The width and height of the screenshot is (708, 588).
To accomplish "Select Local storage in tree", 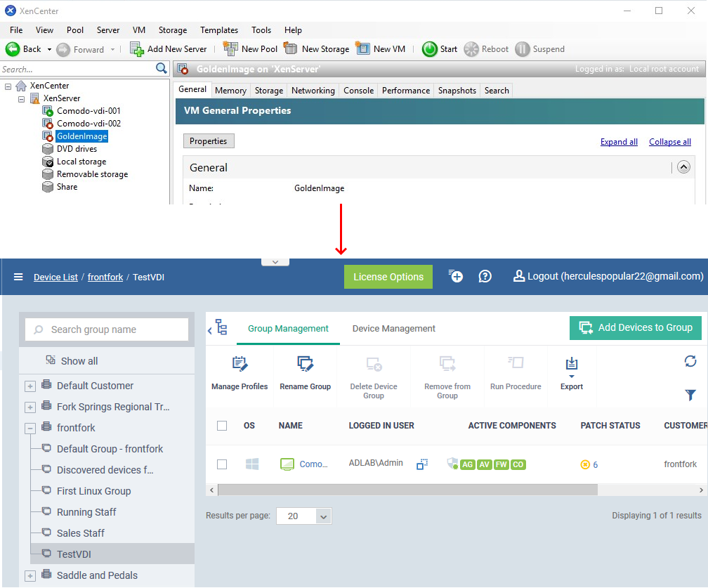I will click(x=81, y=162).
